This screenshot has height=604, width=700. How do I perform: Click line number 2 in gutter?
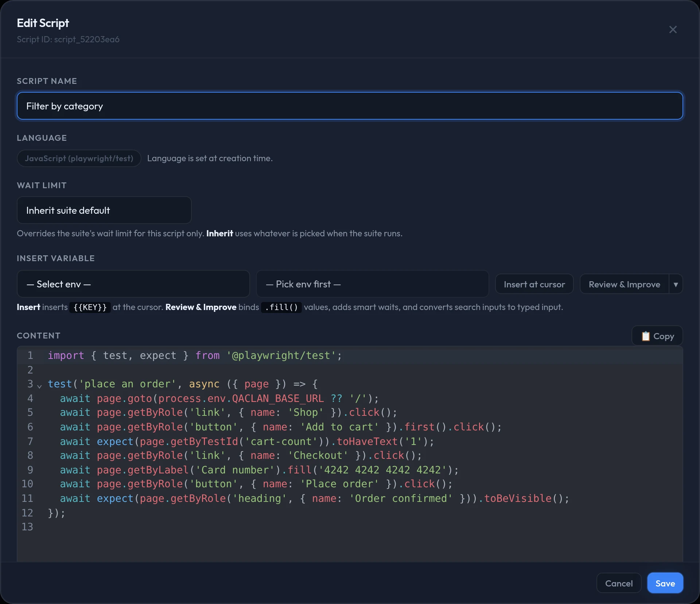(x=30, y=370)
